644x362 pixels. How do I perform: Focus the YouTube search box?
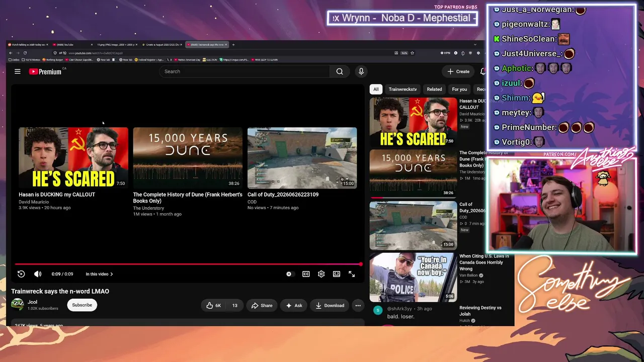pyautogui.click(x=245, y=71)
